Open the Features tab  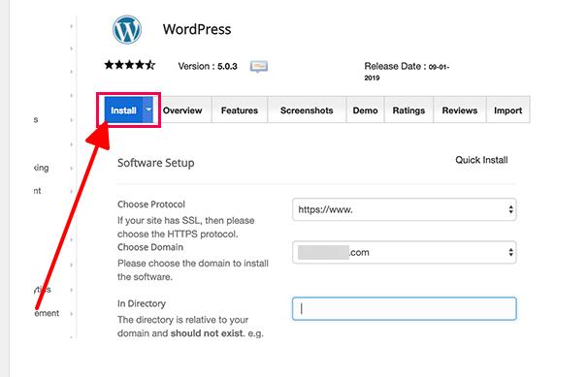pyautogui.click(x=240, y=110)
